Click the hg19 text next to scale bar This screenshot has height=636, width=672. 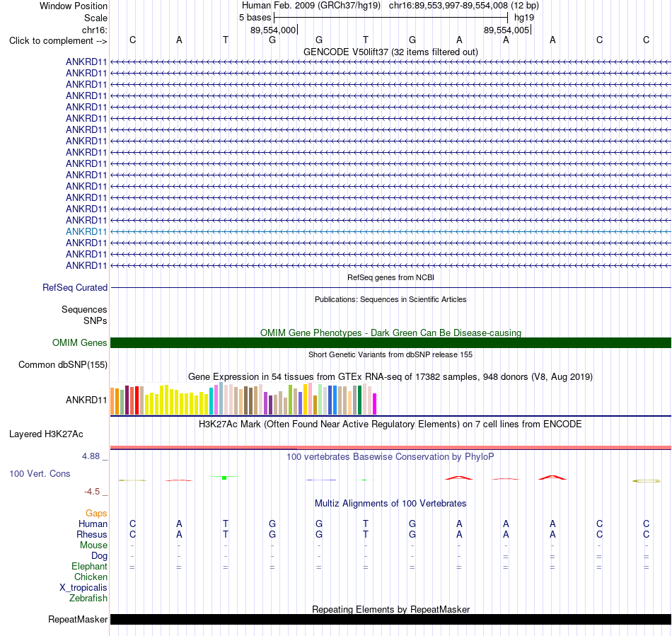(524, 18)
